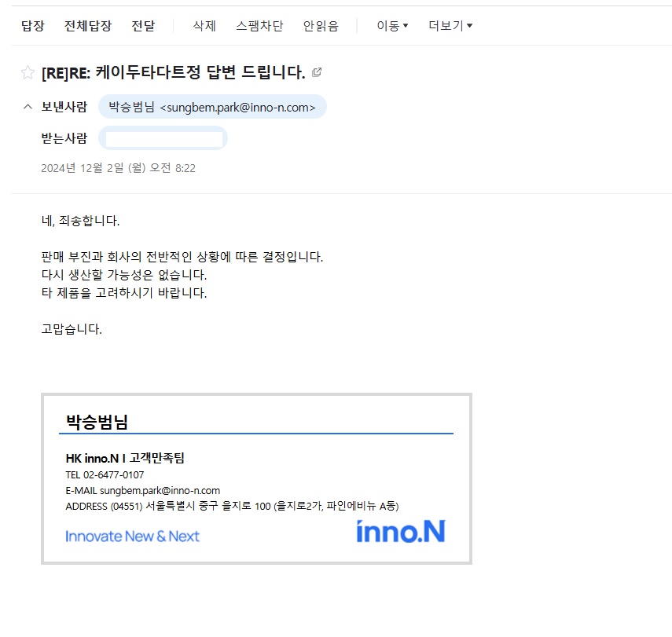Click Innovate New & Next slogan

pyautogui.click(x=132, y=536)
